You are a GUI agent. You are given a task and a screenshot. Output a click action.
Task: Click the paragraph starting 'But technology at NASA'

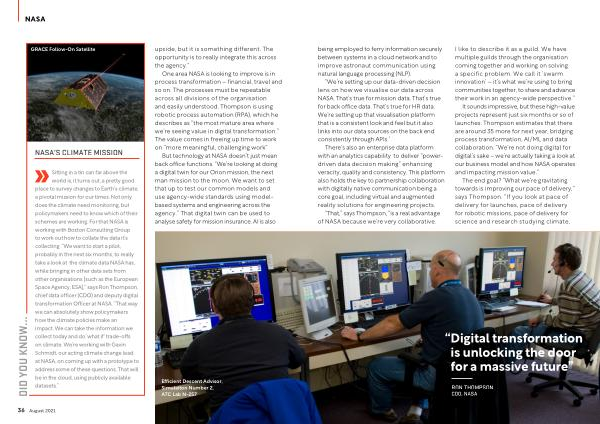point(216,189)
